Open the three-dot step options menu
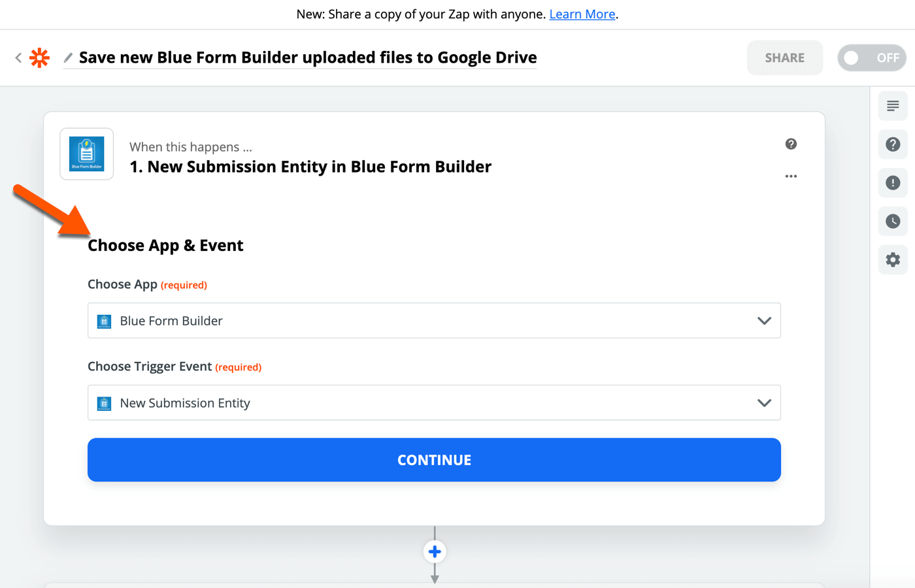915x588 pixels. (791, 176)
